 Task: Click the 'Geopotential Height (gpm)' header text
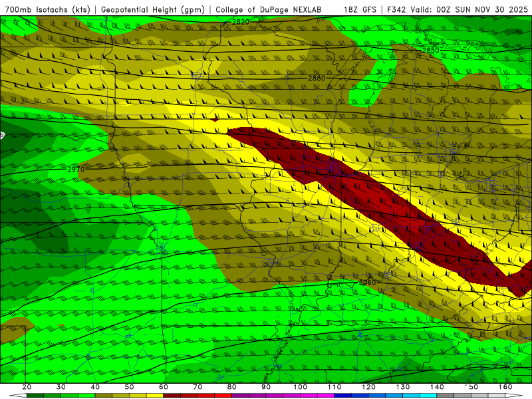point(153,10)
